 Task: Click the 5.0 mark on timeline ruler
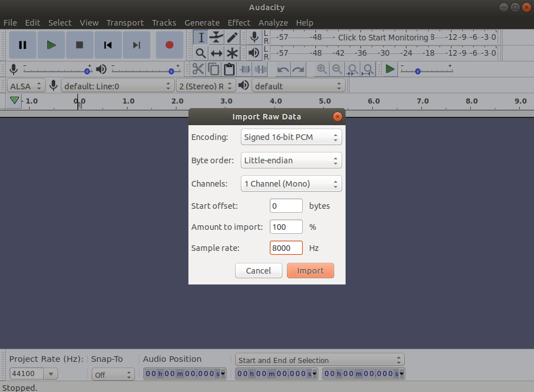(324, 101)
